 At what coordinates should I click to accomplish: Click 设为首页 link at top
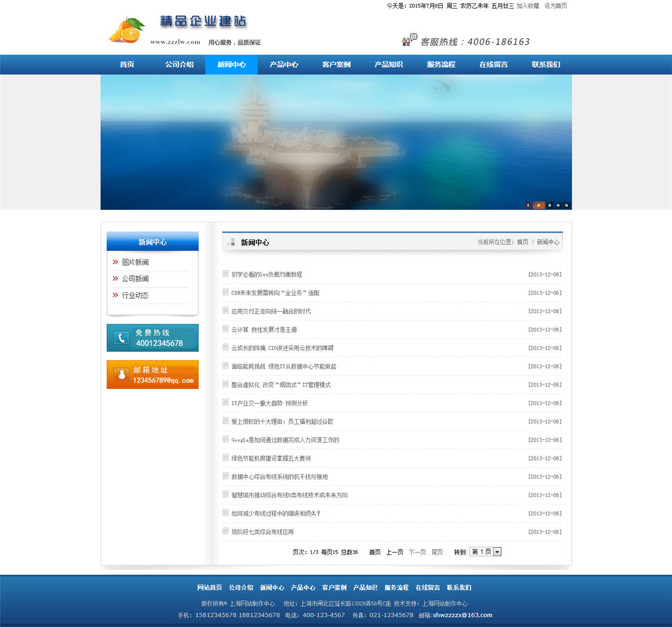pos(555,5)
